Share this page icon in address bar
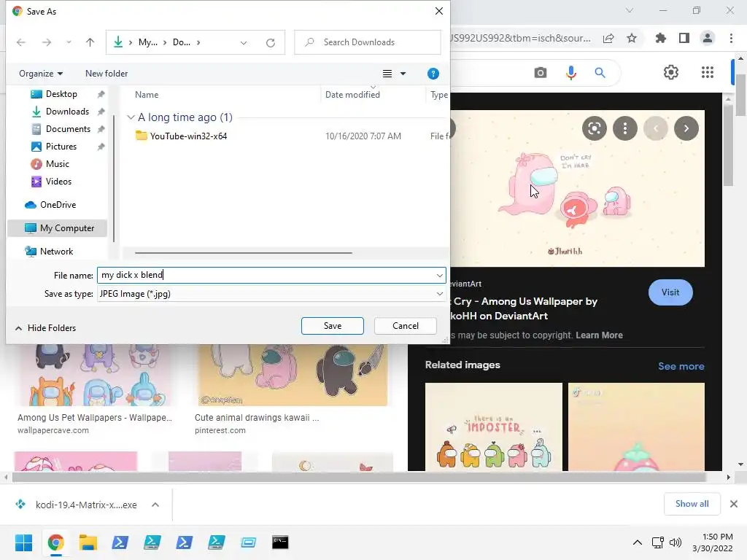The image size is (747, 560). (x=608, y=38)
